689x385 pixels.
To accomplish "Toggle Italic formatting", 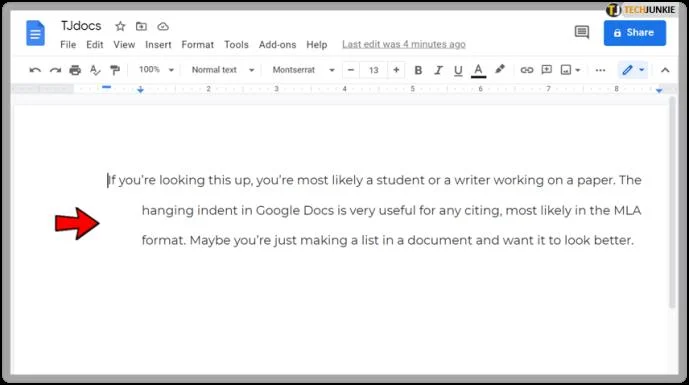I will point(438,70).
